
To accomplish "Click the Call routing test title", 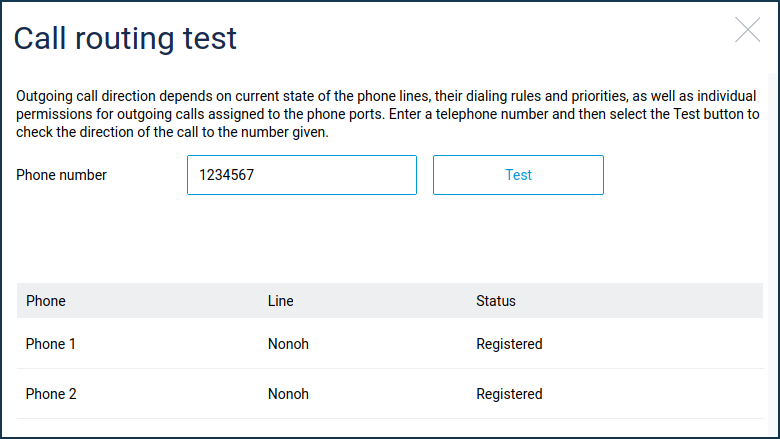I will click(125, 39).
